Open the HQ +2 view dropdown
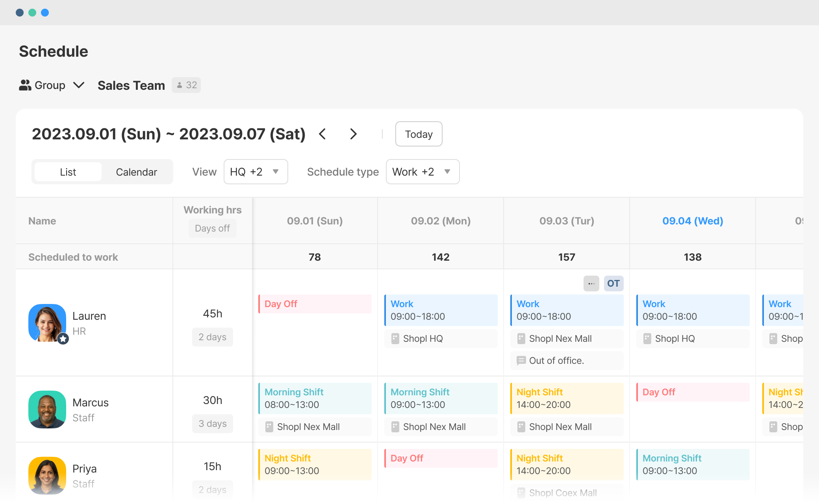Viewport: 819px width, 504px height. click(x=256, y=172)
